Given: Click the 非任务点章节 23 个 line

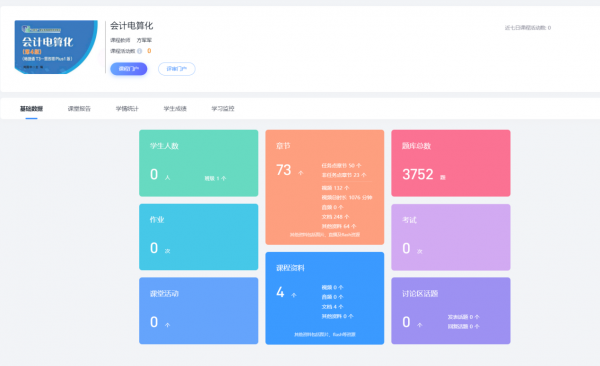Looking at the screenshot, I should [x=344, y=175].
